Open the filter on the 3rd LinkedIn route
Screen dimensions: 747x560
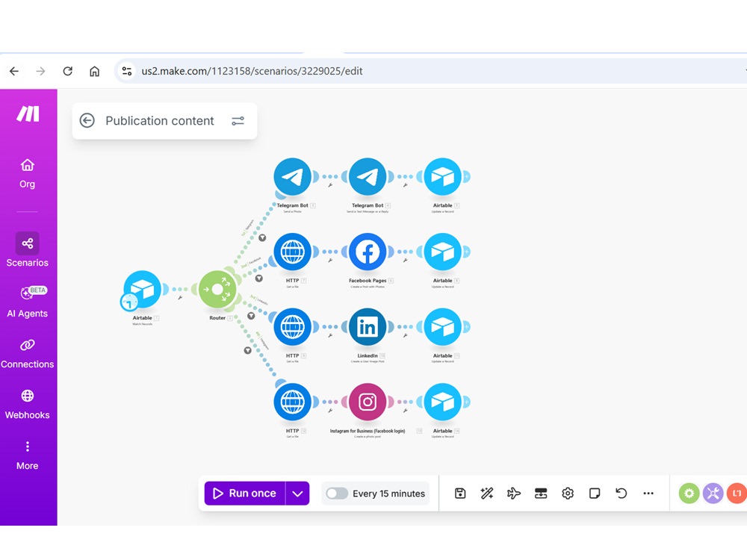251,315
